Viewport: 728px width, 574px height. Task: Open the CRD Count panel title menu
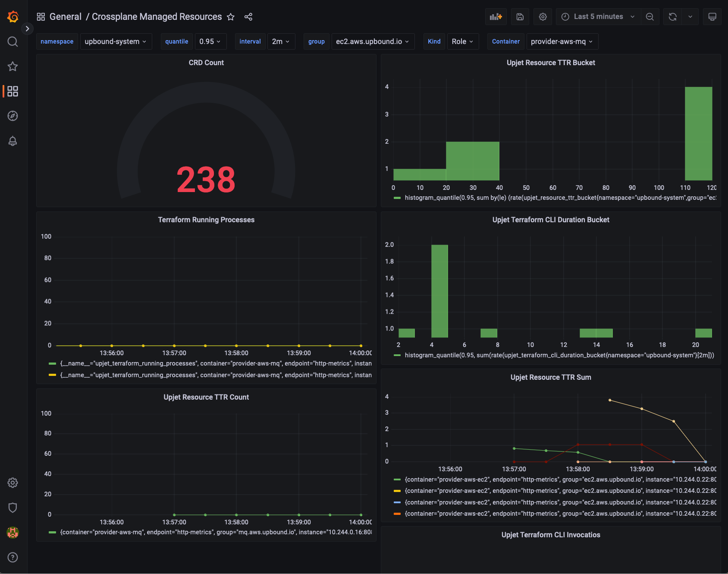pos(206,63)
